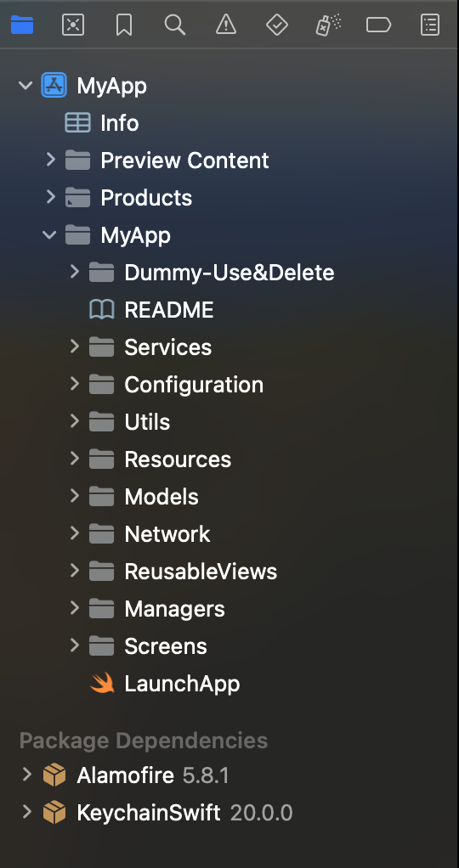
Task: Open the Breakpoint navigator icon
Action: click(x=378, y=25)
